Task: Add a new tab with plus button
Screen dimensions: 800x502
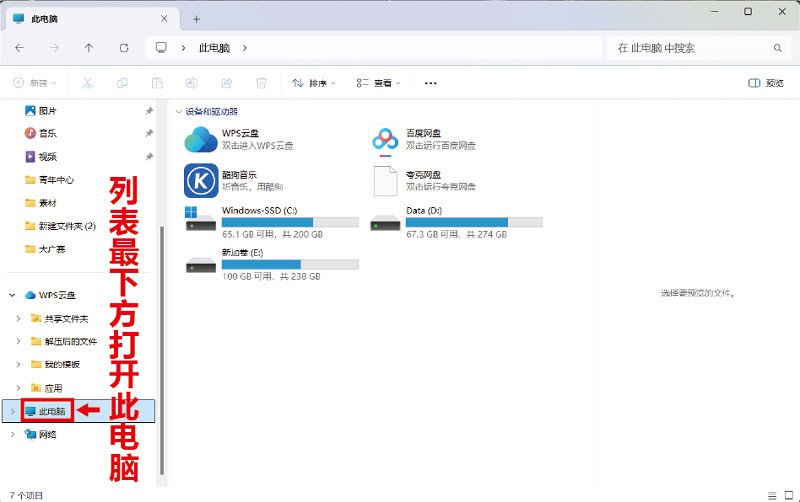Action: tap(196, 19)
